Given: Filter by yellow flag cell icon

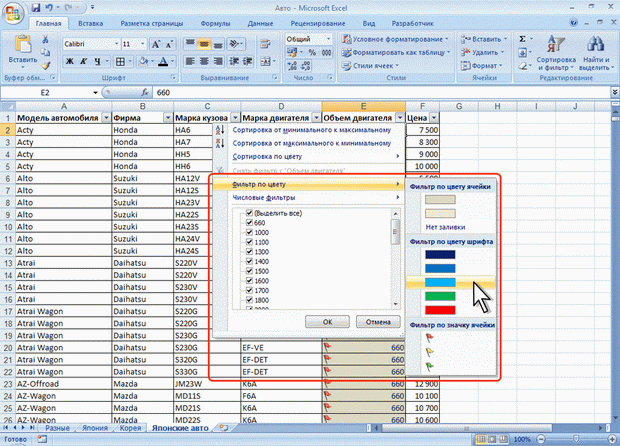Looking at the screenshot, I should coord(429,352).
